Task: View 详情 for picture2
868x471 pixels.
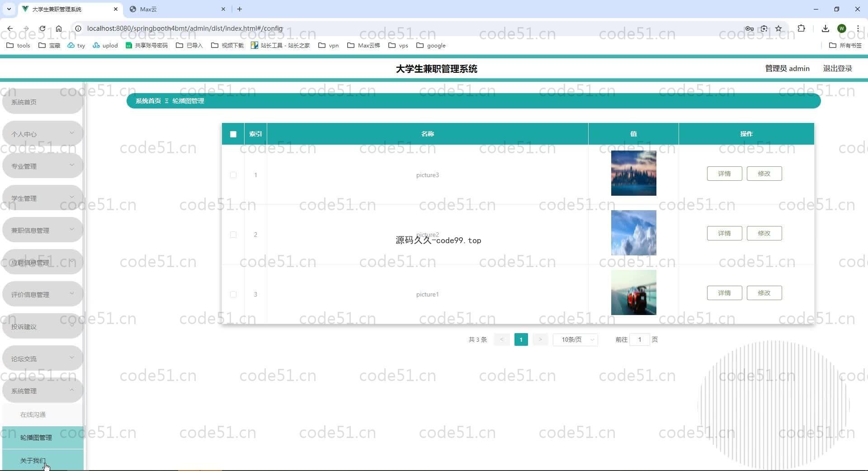Action: point(724,233)
